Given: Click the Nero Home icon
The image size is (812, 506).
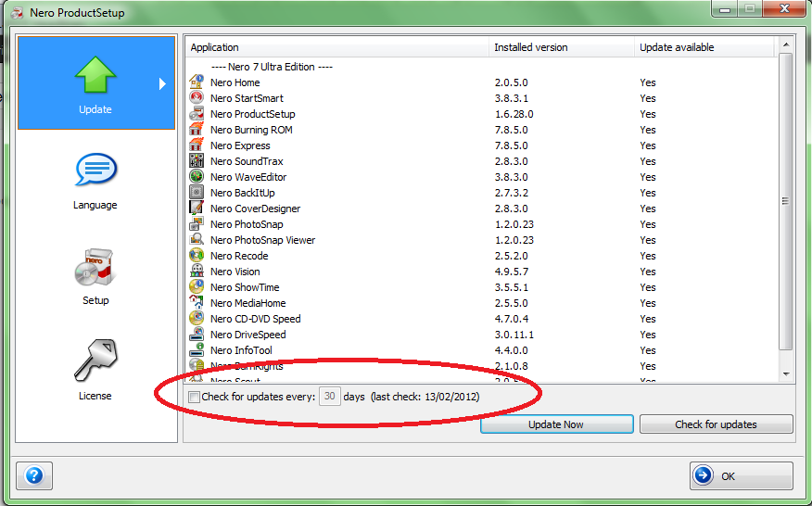Looking at the screenshot, I should [x=197, y=82].
